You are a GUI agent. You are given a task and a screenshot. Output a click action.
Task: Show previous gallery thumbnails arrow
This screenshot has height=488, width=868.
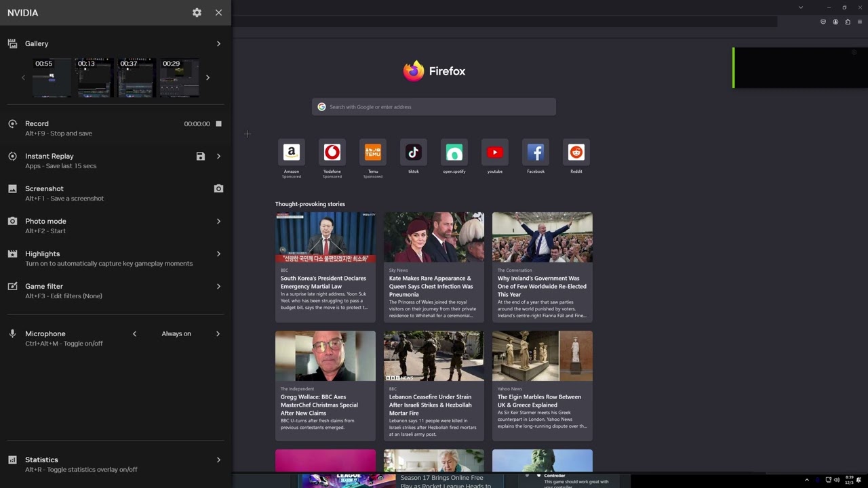(x=23, y=77)
